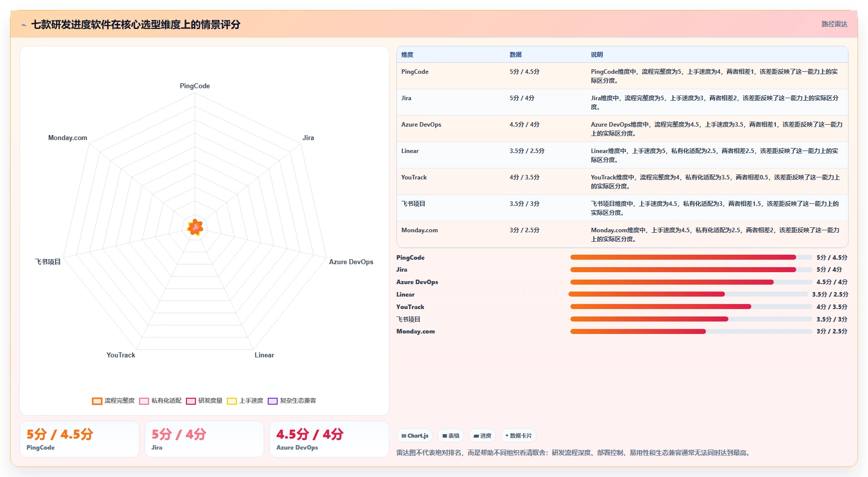Click the flower-shaped data cluster at radar center
Viewport: 868px width, 477px height.
click(x=195, y=227)
